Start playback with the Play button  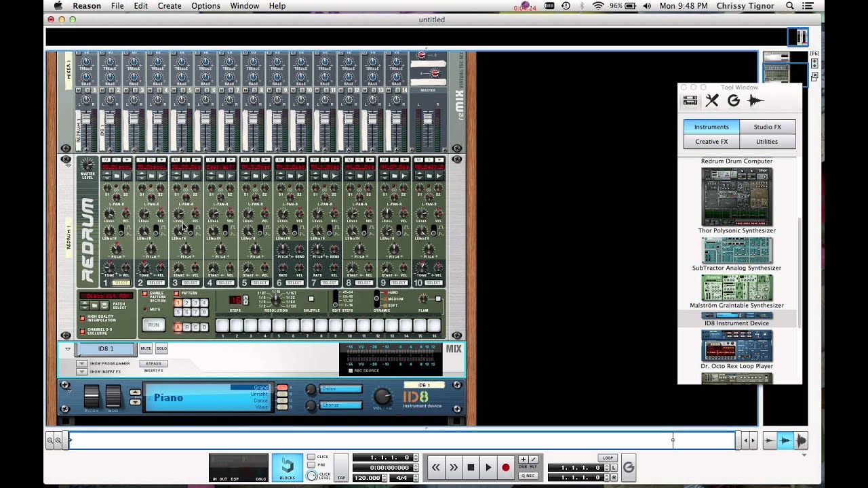(x=488, y=468)
